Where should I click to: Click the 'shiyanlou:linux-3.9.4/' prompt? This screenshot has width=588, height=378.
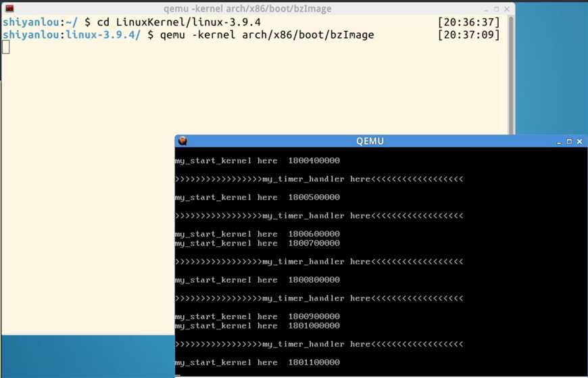pos(72,35)
